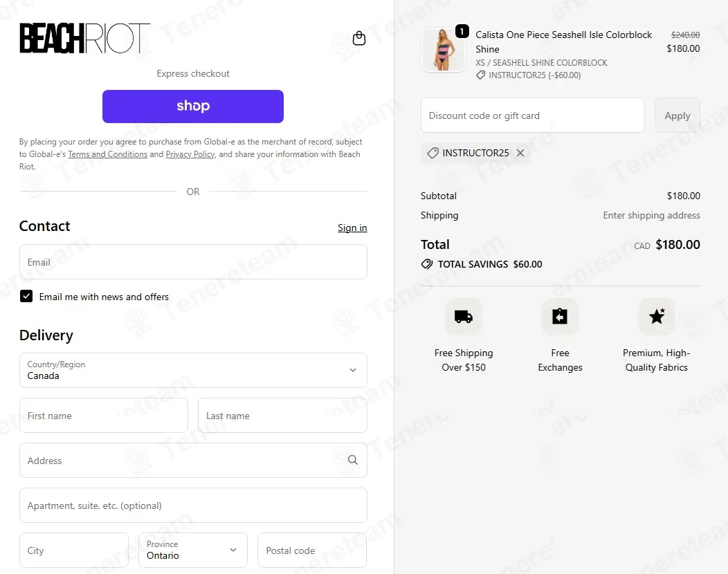
Task: Click the Free Exchanges icon
Action: 560,317
